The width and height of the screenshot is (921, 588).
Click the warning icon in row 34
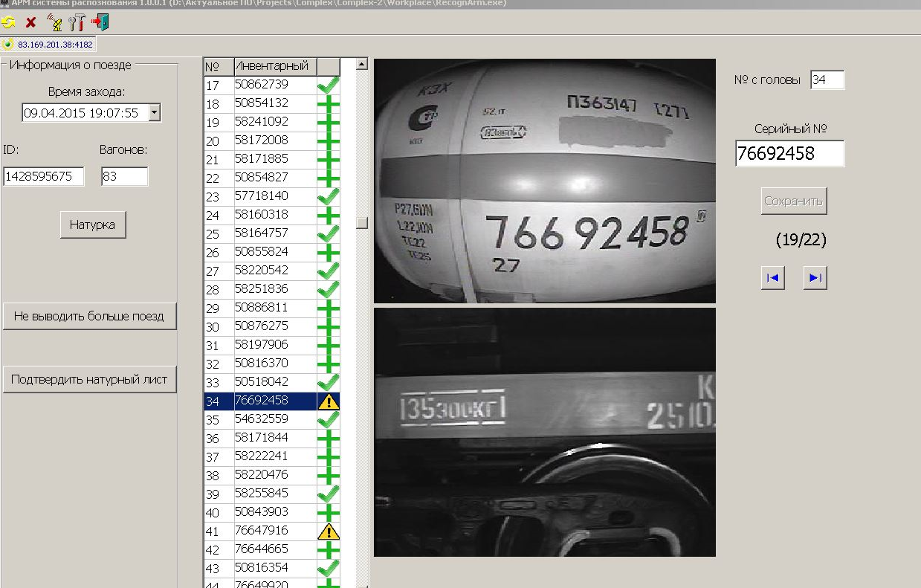328,401
